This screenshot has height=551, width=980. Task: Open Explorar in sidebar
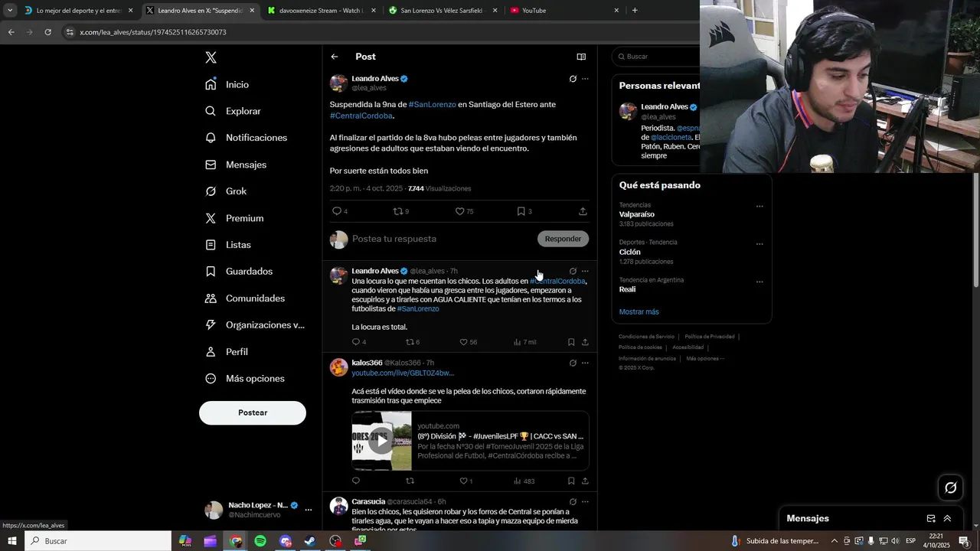[233, 111]
